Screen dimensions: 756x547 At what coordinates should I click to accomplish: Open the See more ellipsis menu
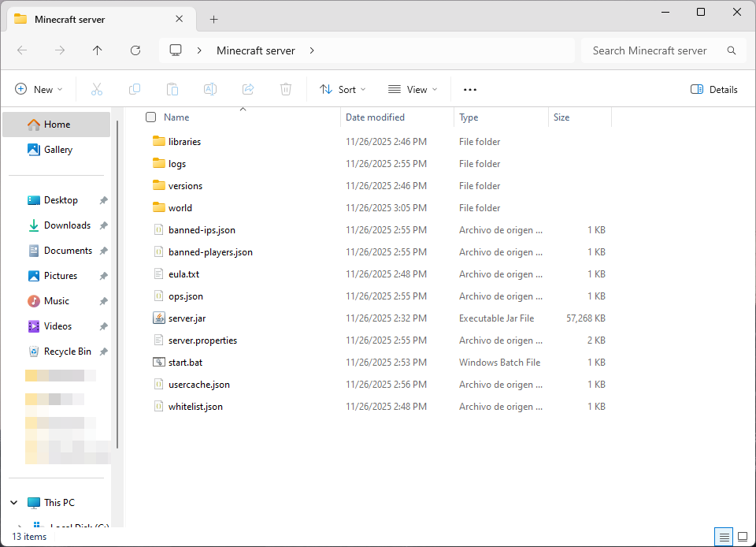(470, 89)
